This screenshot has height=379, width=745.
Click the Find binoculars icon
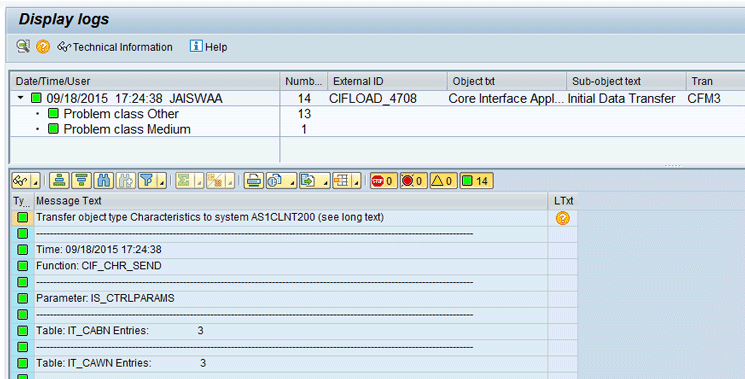[104, 181]
